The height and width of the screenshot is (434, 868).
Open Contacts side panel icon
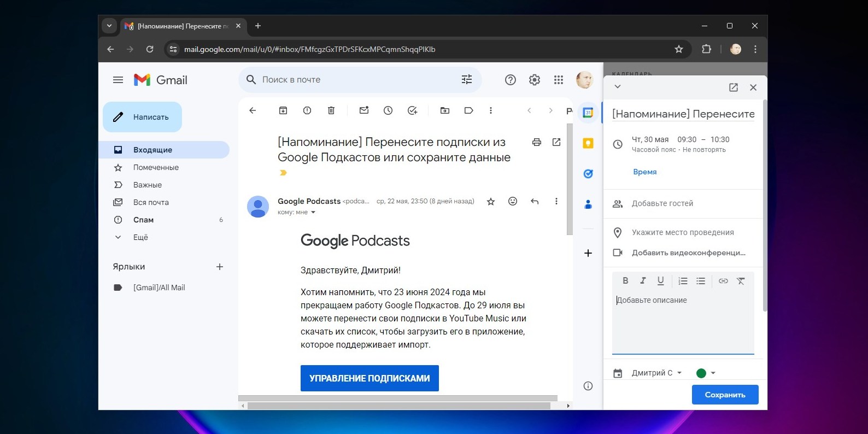coord(588,204)
